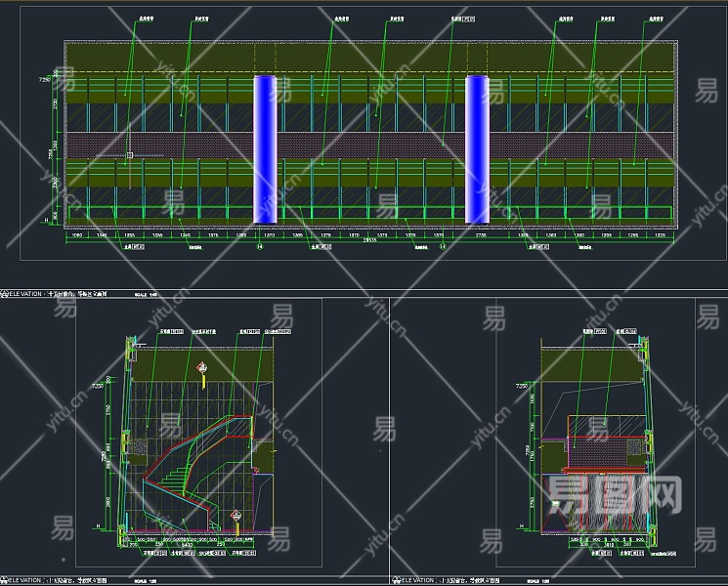
Task: Click the green stair treads in stair section
Action: pyautogui.click(x=176, y=476)
